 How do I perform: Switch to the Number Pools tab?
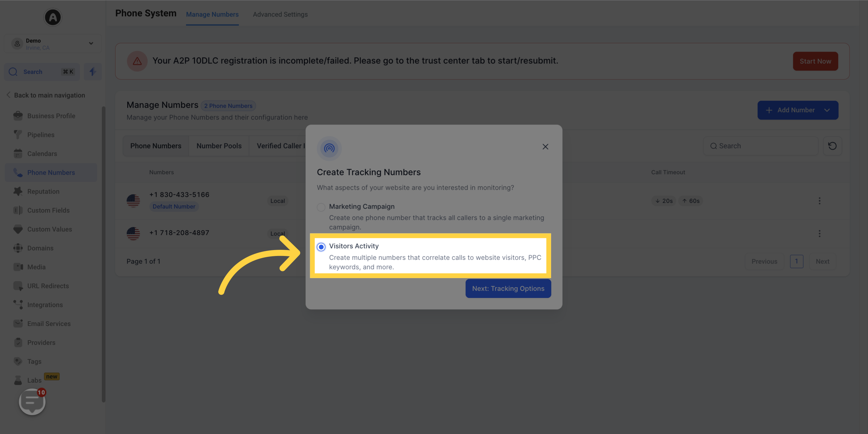(219, 146)
